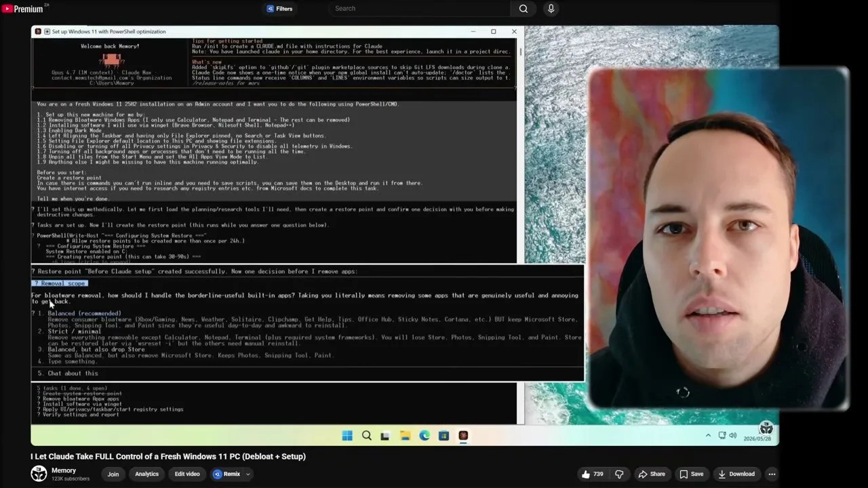The height and width of the screenshot is (488, 868).
Task: Open the network status tray icon
Action: point(722,435)
